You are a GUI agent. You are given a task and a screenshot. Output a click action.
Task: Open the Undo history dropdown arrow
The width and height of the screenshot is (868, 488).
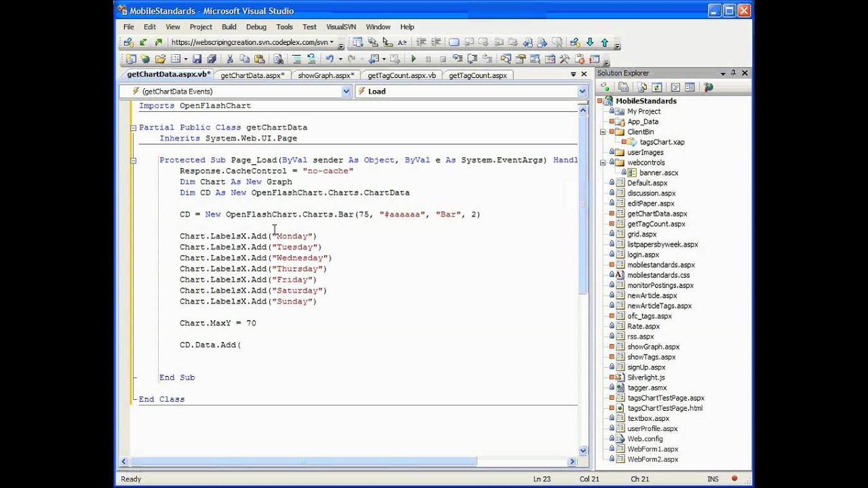click(x=340, y=59)
